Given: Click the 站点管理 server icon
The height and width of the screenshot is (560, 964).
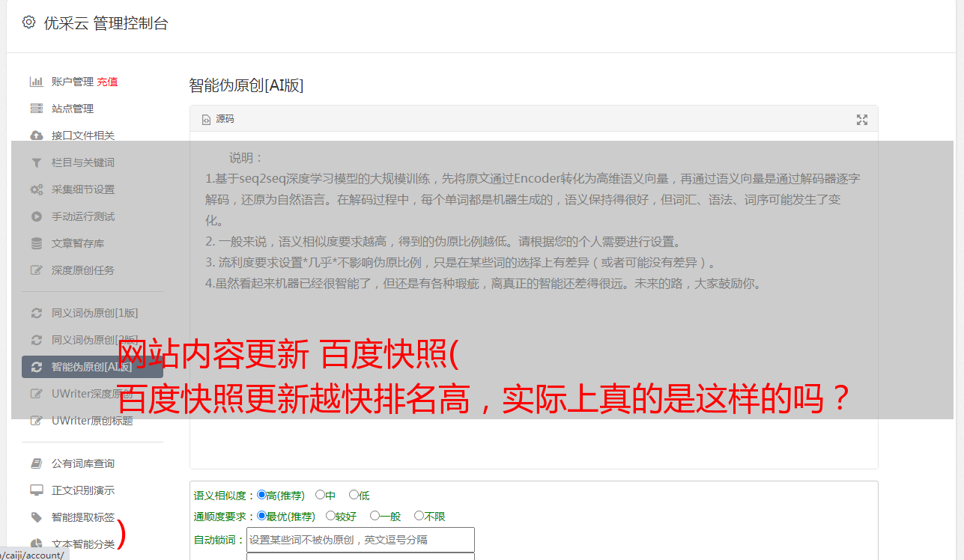Looking at the screenshot, I should coord(36,109).
